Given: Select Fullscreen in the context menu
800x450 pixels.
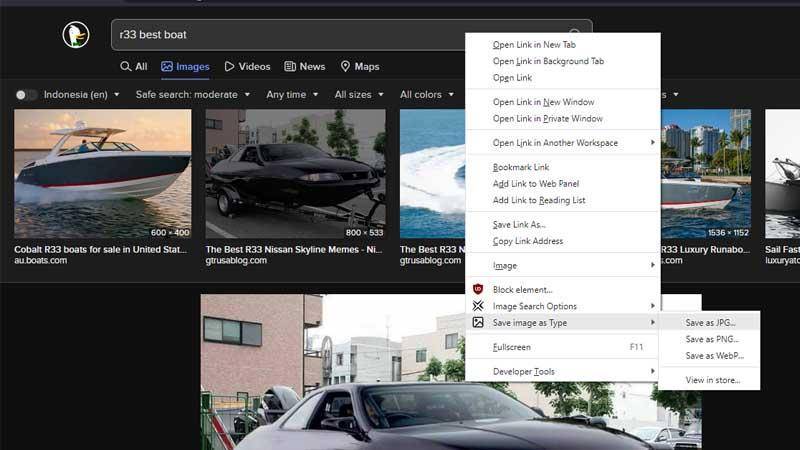Looking at the screenshot, I should click(563, 347).
